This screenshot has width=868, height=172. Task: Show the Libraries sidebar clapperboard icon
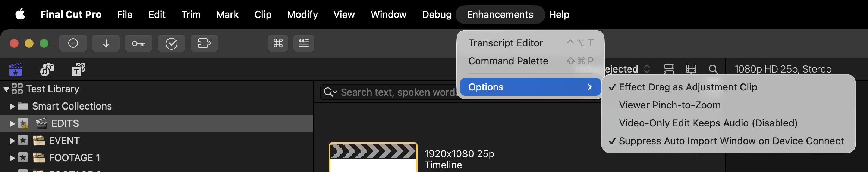[16, 70]
